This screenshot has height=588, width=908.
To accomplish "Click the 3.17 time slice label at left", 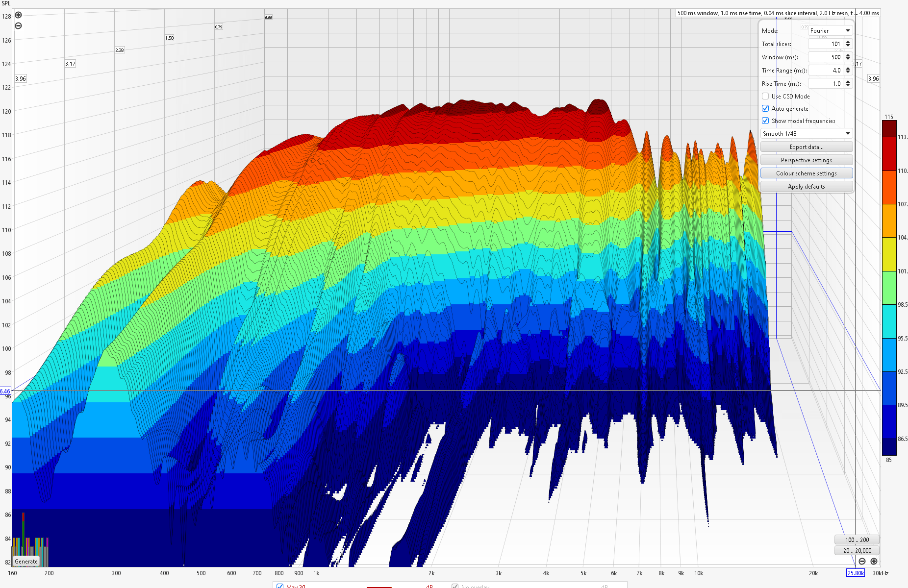I will tap(71, 64).
